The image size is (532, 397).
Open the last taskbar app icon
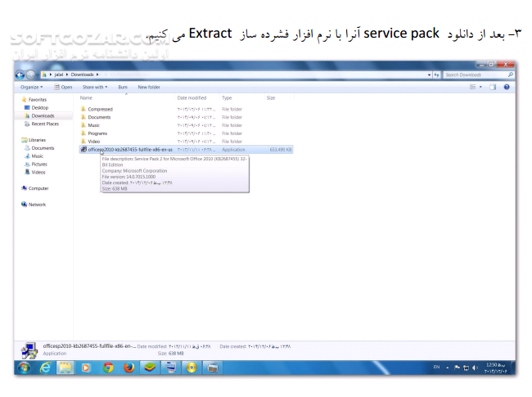click(213, 368)
